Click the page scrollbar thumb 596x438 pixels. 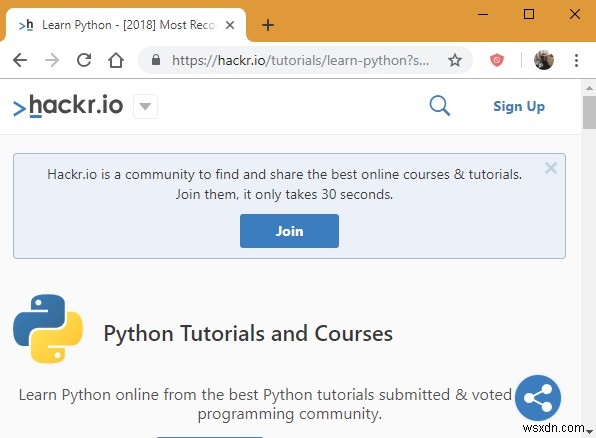pyautogui.click(x=589, y=113)
